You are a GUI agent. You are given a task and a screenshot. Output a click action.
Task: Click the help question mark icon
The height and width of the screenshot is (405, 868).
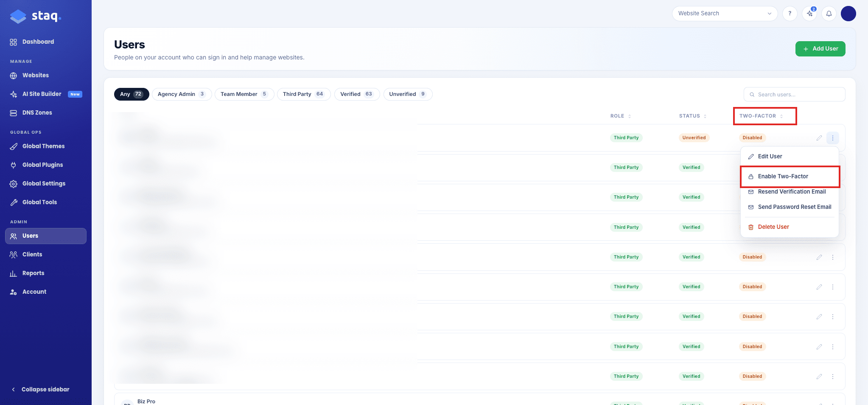tap(790, 14)
